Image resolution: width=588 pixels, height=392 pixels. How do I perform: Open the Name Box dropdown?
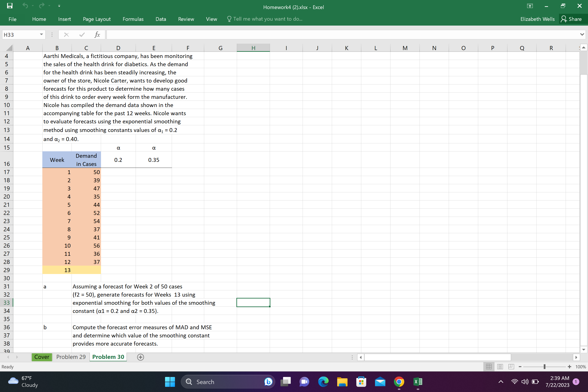pos(41,35)
